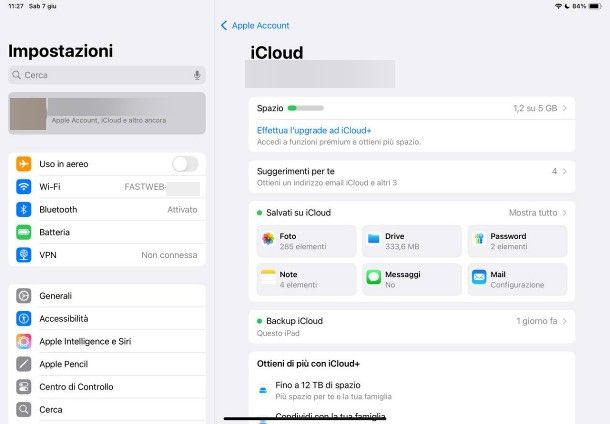The width and height of the screenshot is (610, 424).
Task: Tap the blue Drive folder icon
Action: pos(373,238)
